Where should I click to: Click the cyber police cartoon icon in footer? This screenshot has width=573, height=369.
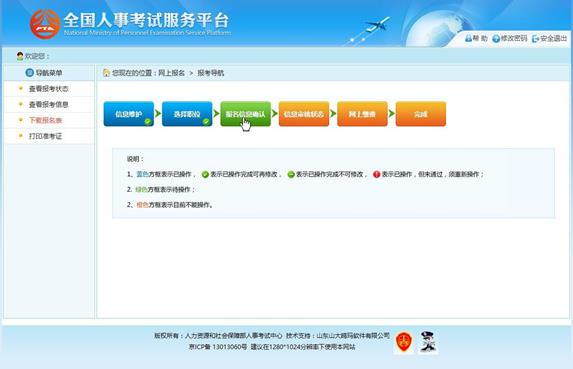(427, 342)
